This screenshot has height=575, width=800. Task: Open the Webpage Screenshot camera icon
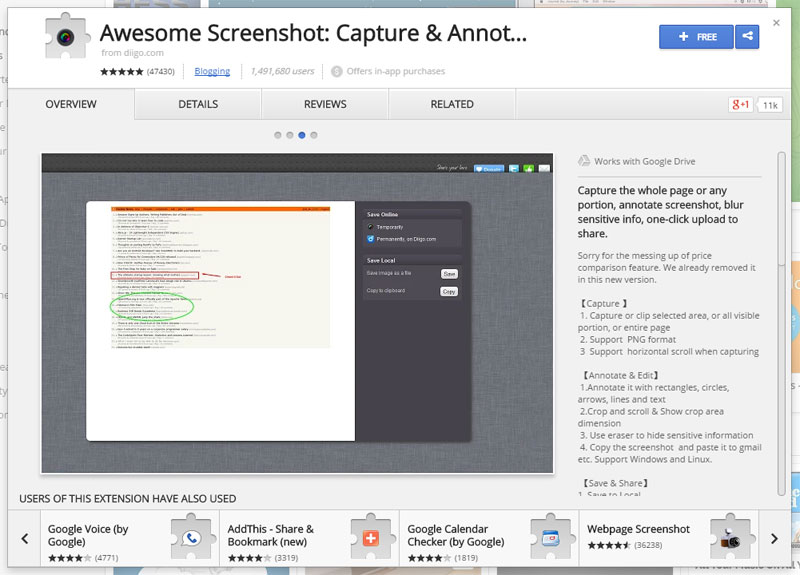click(x=732, y=538)
